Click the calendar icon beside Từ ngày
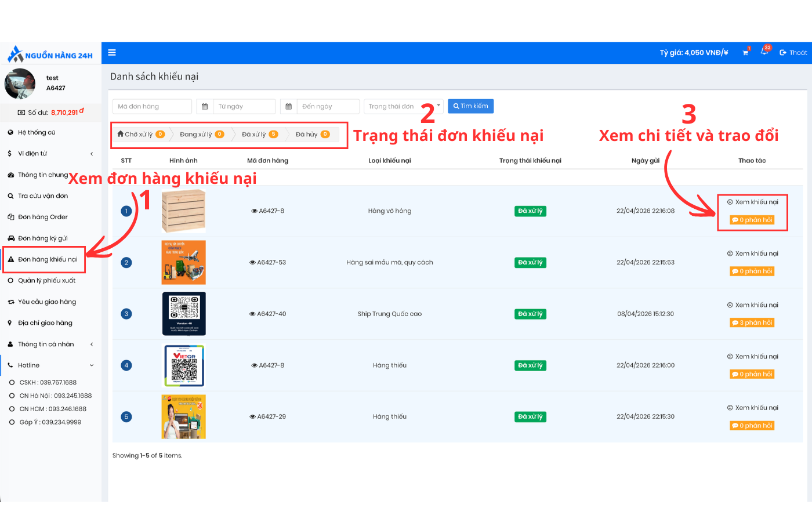 click(205, 107)
